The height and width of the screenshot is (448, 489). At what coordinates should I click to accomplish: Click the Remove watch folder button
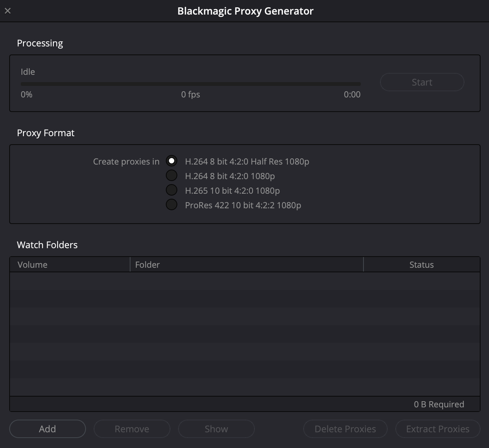132,428
